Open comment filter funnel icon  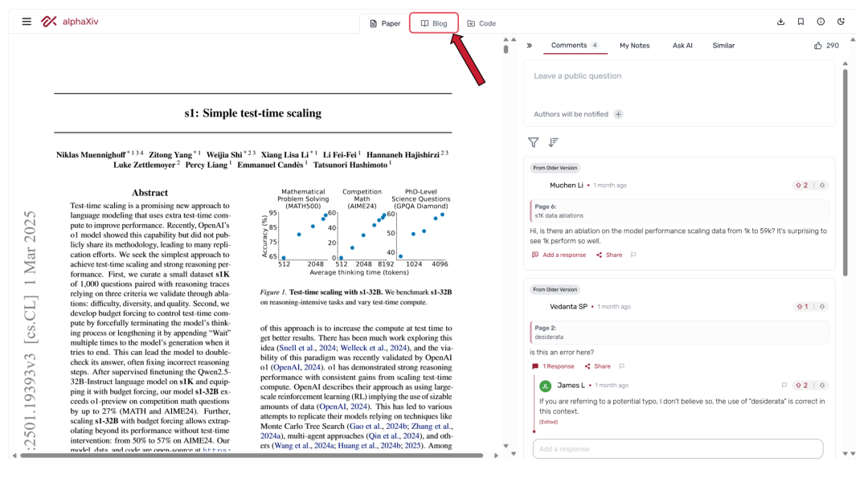pyautogui.click(x=533, y=143)
